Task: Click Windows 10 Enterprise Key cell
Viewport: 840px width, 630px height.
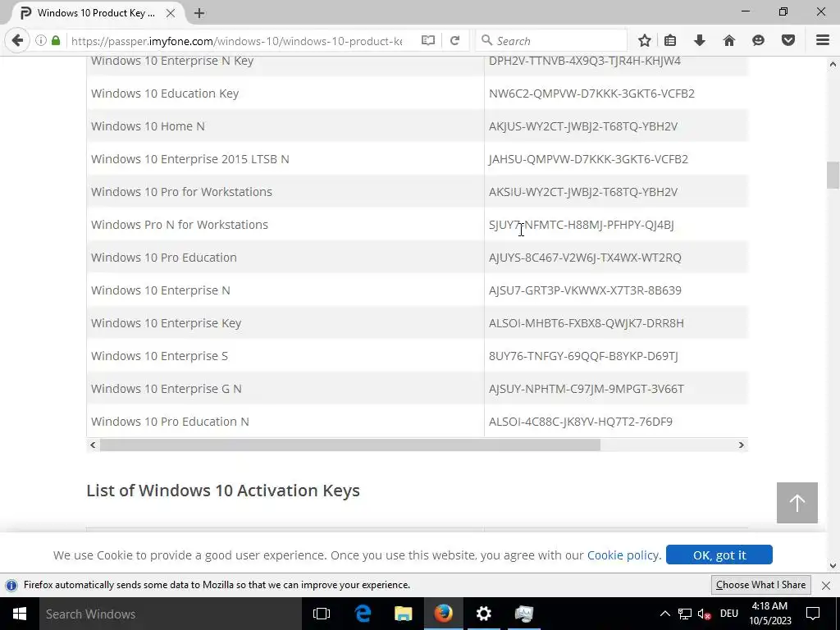Action: tap(166, 323)
